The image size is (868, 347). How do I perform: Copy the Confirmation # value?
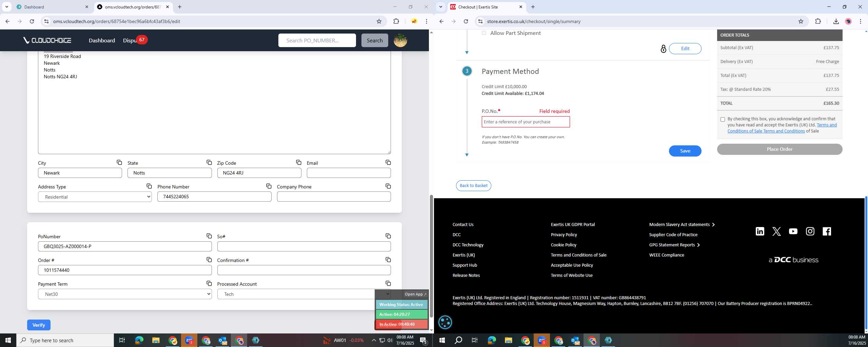(388, 260)
